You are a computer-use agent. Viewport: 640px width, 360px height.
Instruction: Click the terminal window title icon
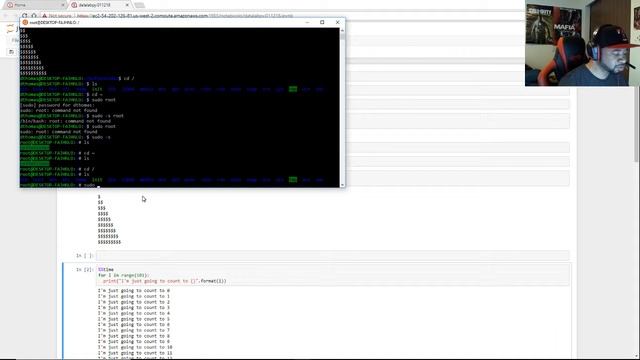[x=25, y=22]
